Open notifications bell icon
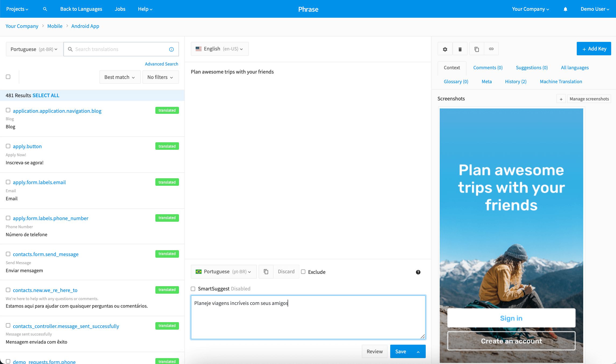Screen dimensions: 616x364 (x=565, y=9)
